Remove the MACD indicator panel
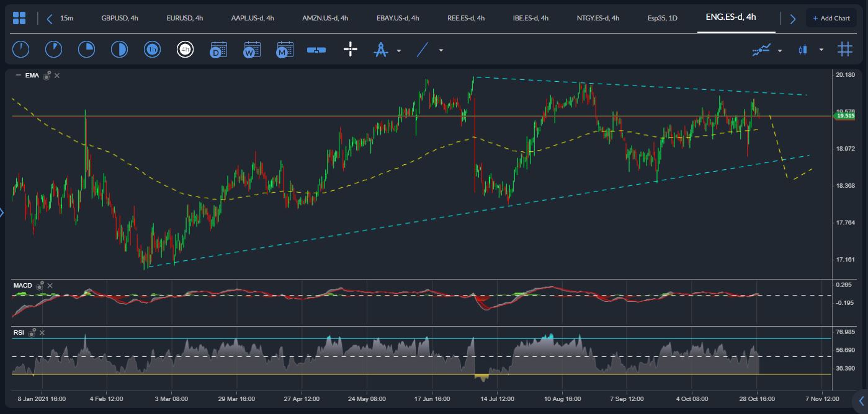Screen dimensions: 868x414 pos(50,286)
